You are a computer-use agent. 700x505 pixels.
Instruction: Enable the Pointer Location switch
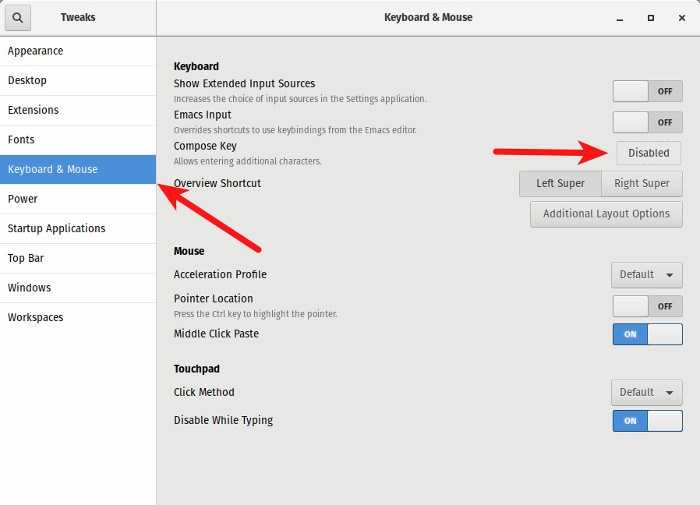tap(647, 306)
